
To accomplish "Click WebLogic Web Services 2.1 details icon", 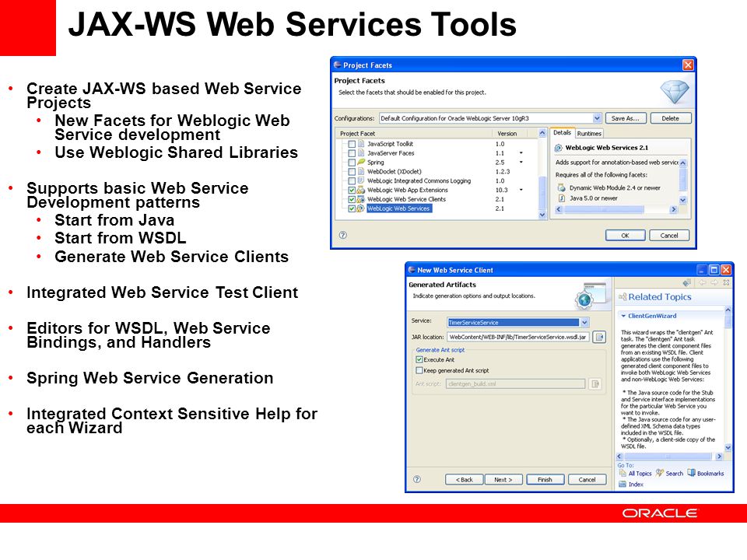I will [x=559, y=148].
